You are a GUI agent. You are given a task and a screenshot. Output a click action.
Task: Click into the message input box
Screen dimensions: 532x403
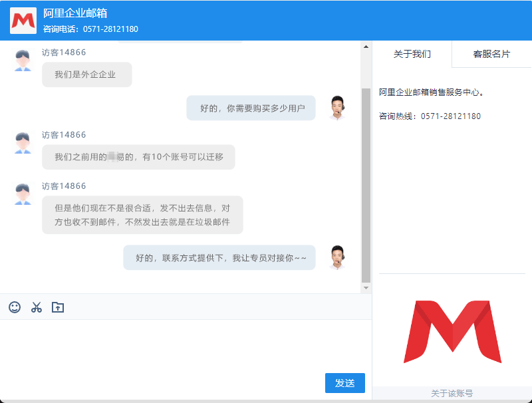[x=186, y=346]
